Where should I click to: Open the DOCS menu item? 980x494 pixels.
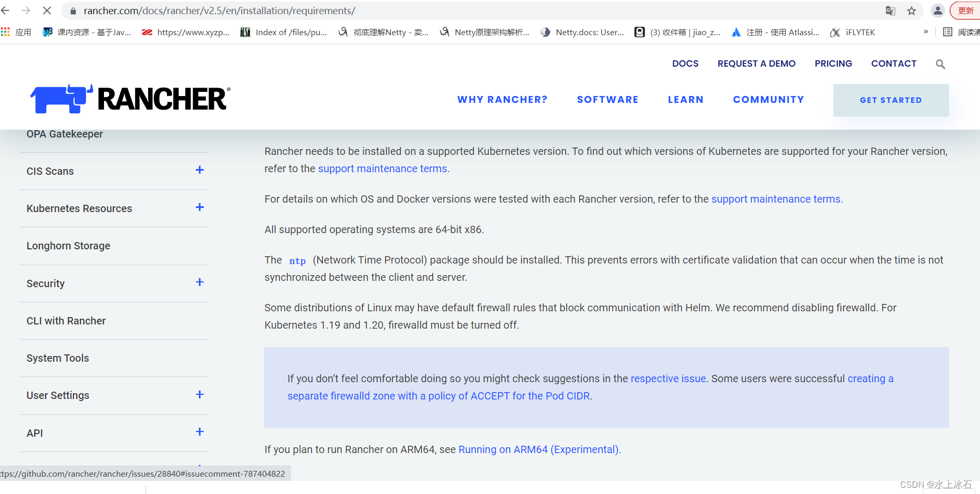tap(685, 64)
